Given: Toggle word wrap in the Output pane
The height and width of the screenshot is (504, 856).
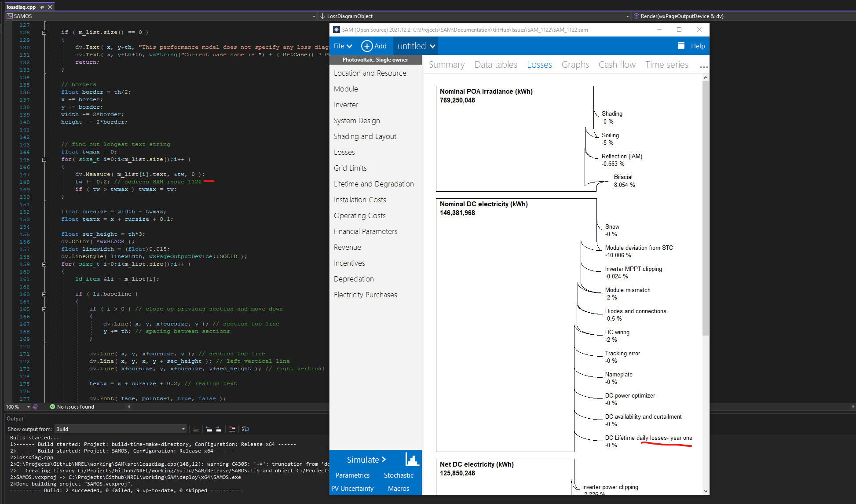Looking at the screenshot, I should [x=245, y=429].
